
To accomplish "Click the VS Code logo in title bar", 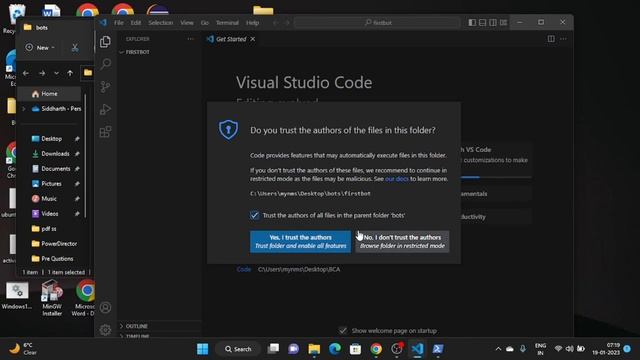I will click(103, 22).
